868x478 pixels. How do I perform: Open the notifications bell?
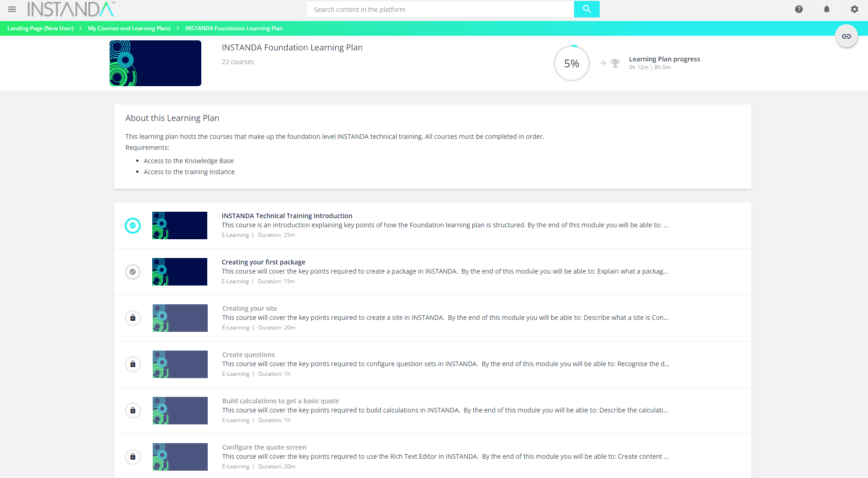pyautogui.click(x=827, y=9)
